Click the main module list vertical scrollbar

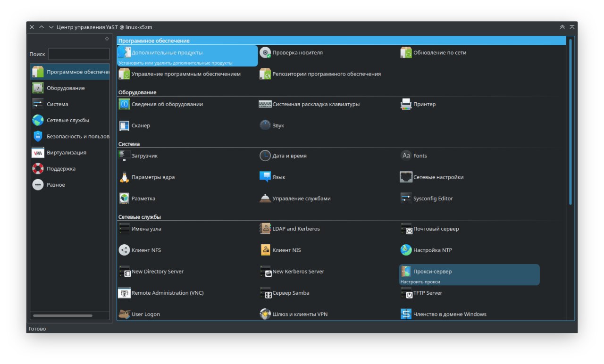[x=570, y=122]
